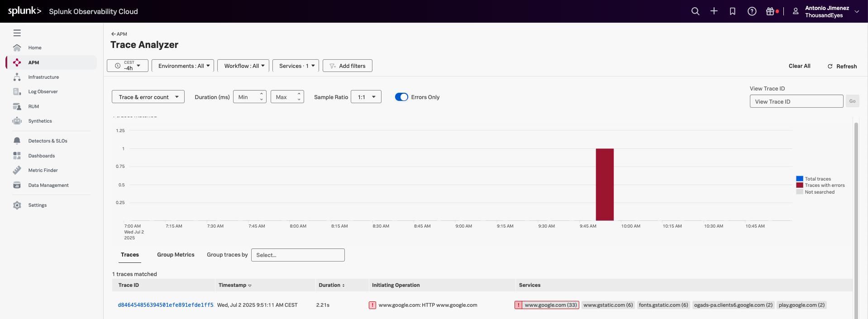Decrease the Max duration stepper
The height and width of the screenshot is (319, 868).
point(299,100)
